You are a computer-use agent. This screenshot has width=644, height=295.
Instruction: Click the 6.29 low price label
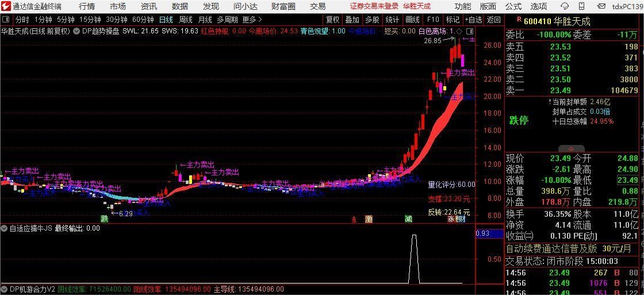126,214
